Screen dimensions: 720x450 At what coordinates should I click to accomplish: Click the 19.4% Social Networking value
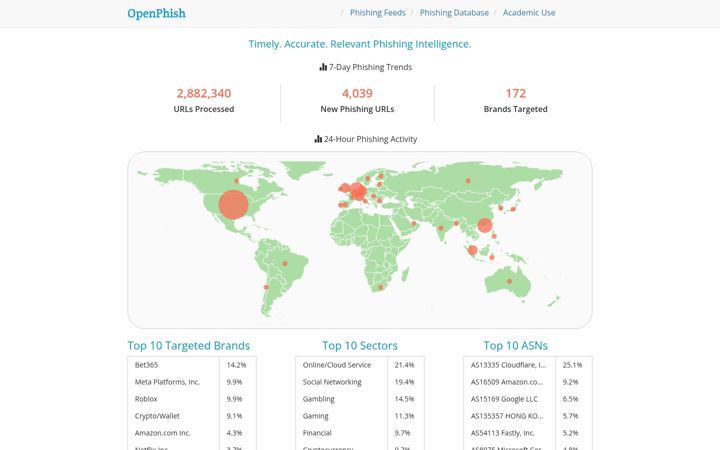point(405,382)
